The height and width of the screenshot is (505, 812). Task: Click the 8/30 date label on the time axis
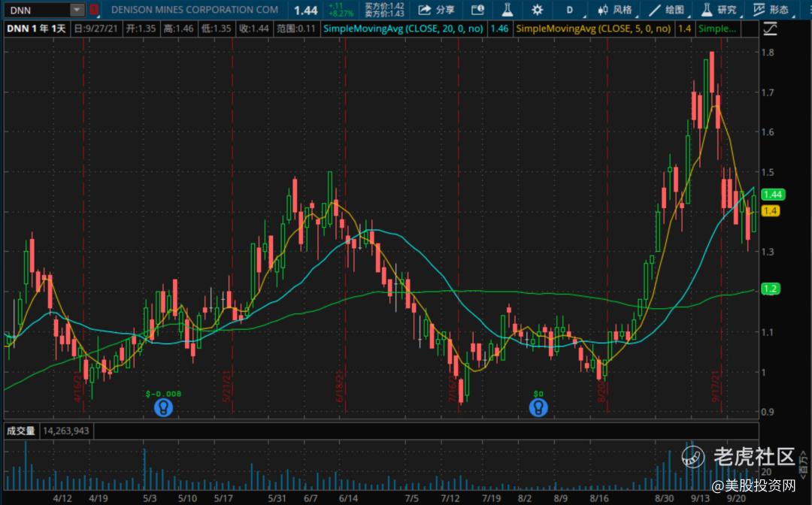(663, 498)
